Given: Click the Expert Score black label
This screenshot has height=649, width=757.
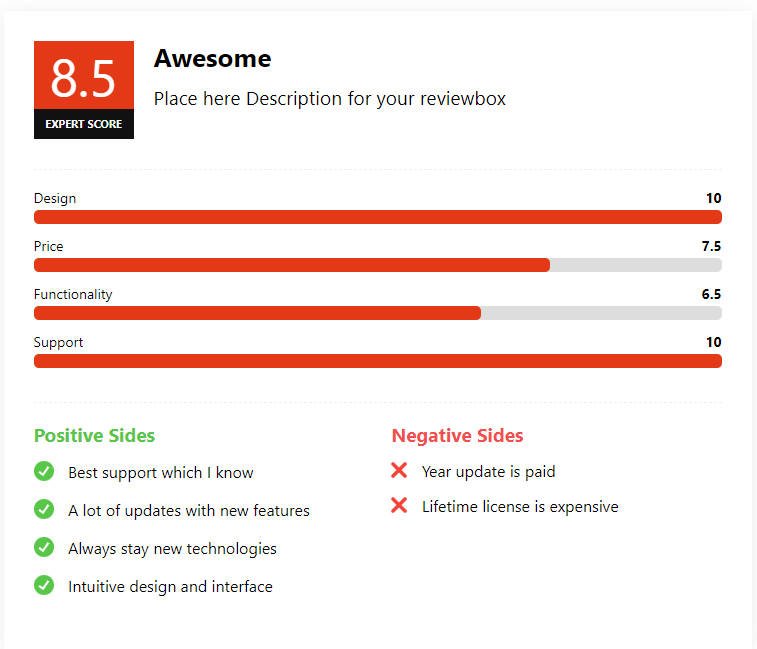Looking at the screenshot, I should 84,124.
